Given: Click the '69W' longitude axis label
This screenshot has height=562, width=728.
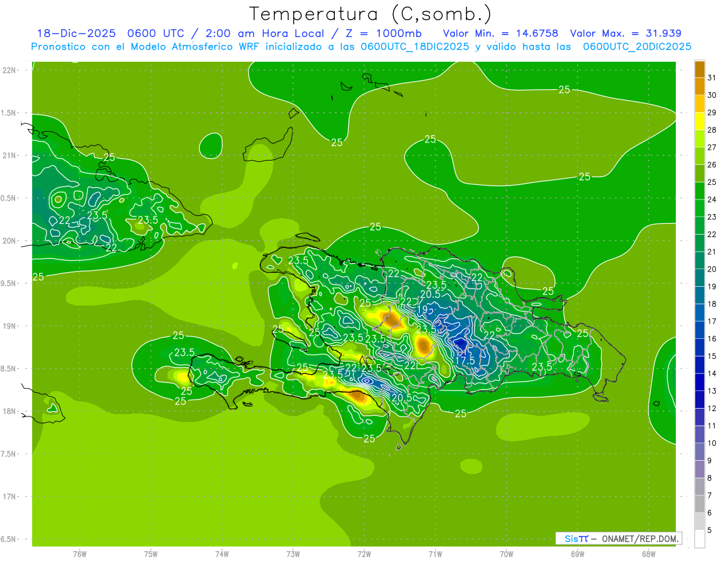Looking at the screenshot, I should click(x=577, y=554).
